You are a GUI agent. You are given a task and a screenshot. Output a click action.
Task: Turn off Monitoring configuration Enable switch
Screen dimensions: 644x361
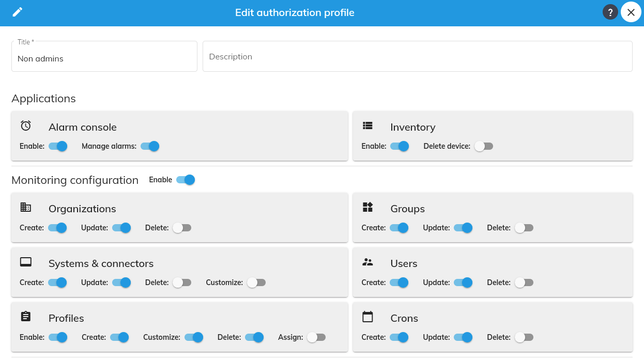(186, 180)
